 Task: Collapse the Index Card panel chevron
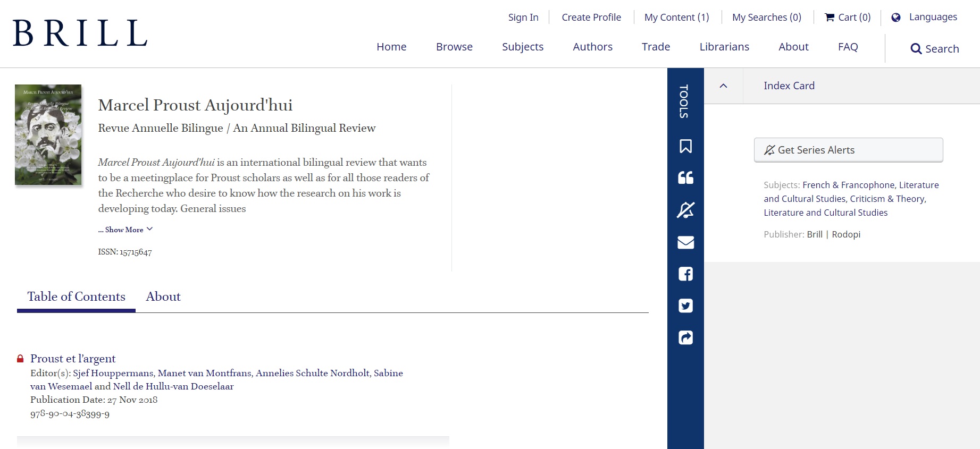723,86
